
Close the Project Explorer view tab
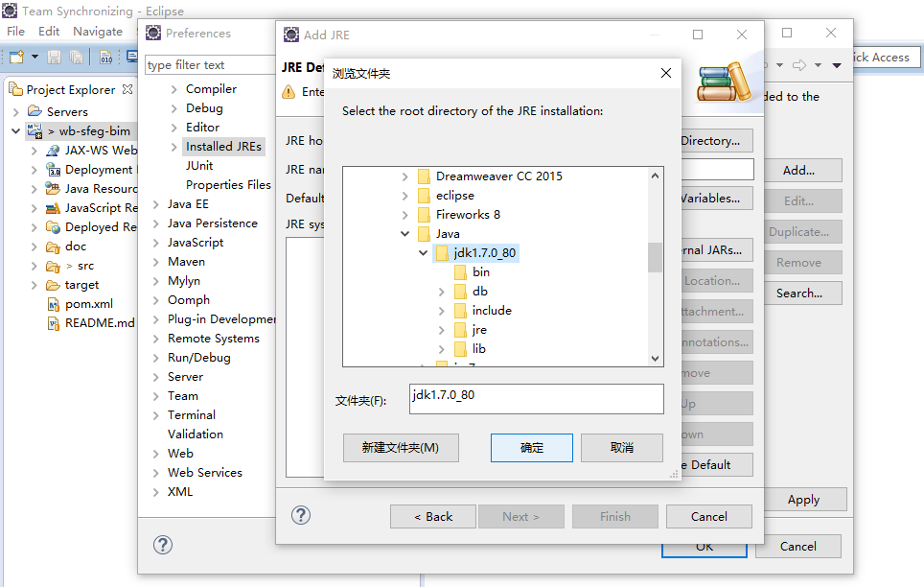pyautogui.click(x=127, y=89)
